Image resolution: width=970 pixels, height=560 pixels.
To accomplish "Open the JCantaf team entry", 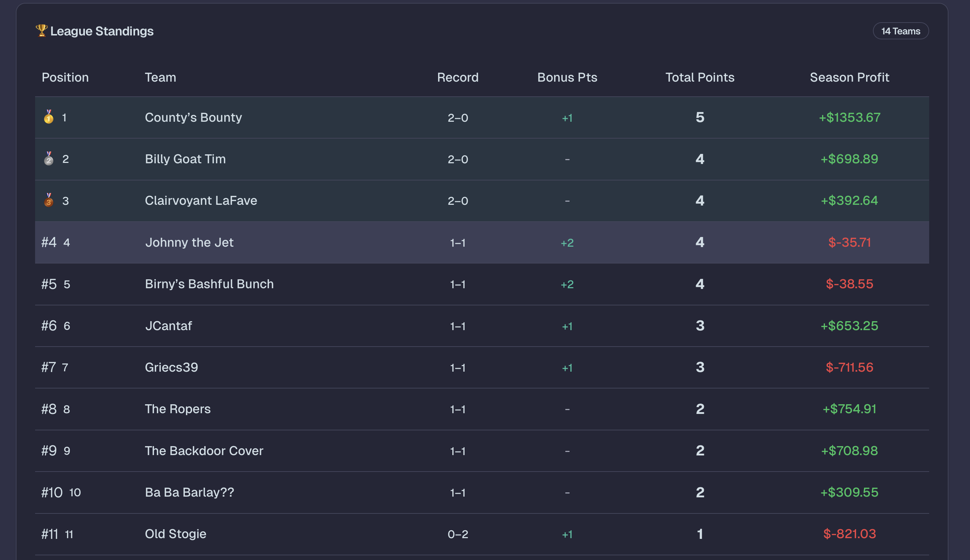I will [168, 326].
